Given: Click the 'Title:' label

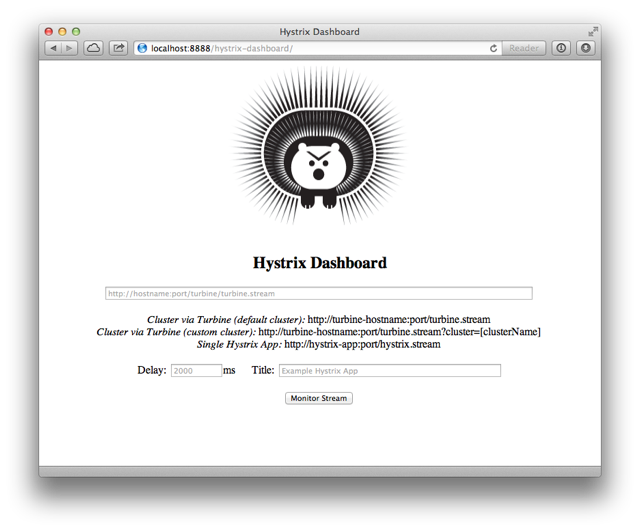Looking at the screenshot, I should coord(263,370).
